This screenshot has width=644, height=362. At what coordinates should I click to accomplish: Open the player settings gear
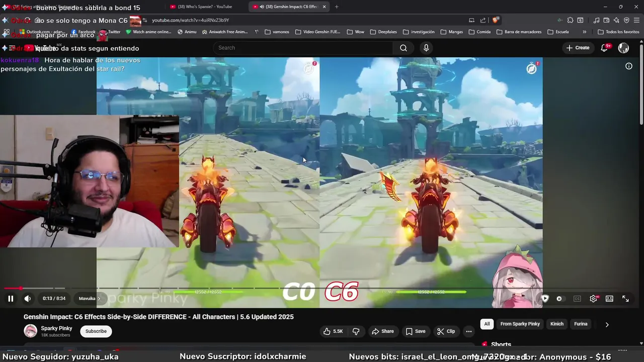click(x=593, y=299)
